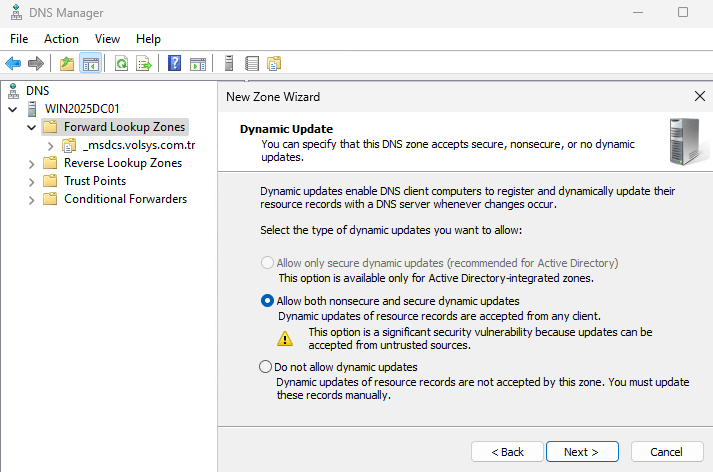The height and width of the screenshot is (472, 713).
Task: Select Do not allow dynamic updates
Action: pyautogui.click(x=266, y=367)
